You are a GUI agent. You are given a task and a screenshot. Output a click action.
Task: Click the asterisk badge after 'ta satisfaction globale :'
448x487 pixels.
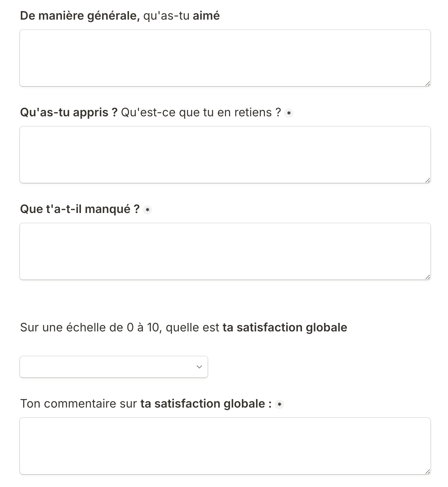tap(279, 404)
